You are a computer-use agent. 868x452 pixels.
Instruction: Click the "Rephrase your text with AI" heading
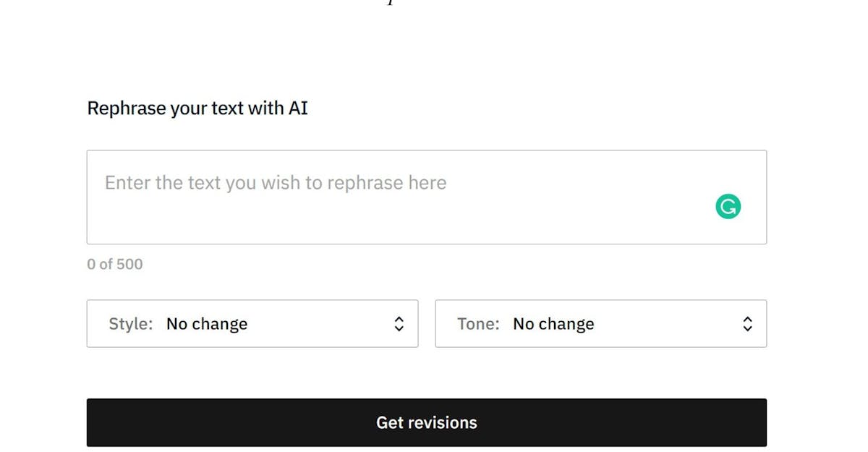(x=197, y=108)
